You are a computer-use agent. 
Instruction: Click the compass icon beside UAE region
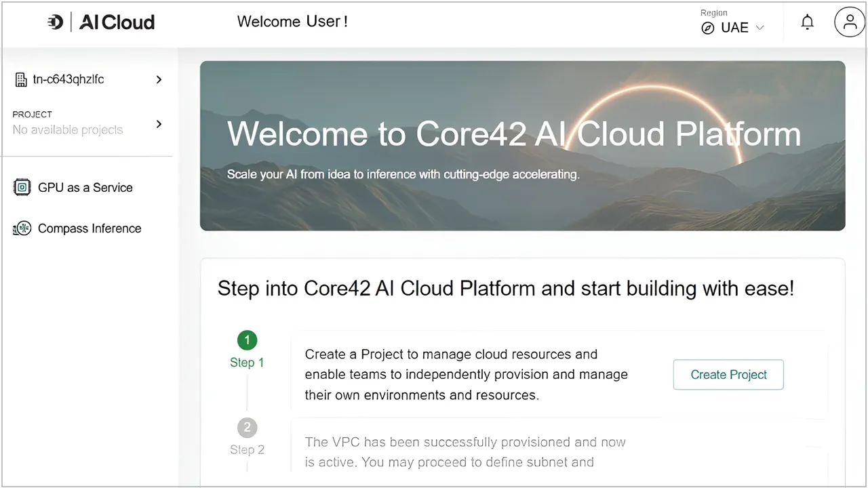click(708, 28)
